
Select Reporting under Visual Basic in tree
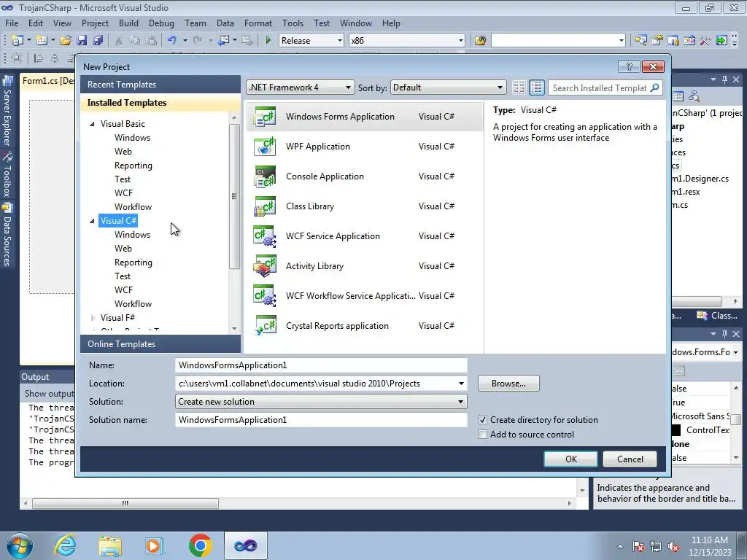tap(133, 166)
